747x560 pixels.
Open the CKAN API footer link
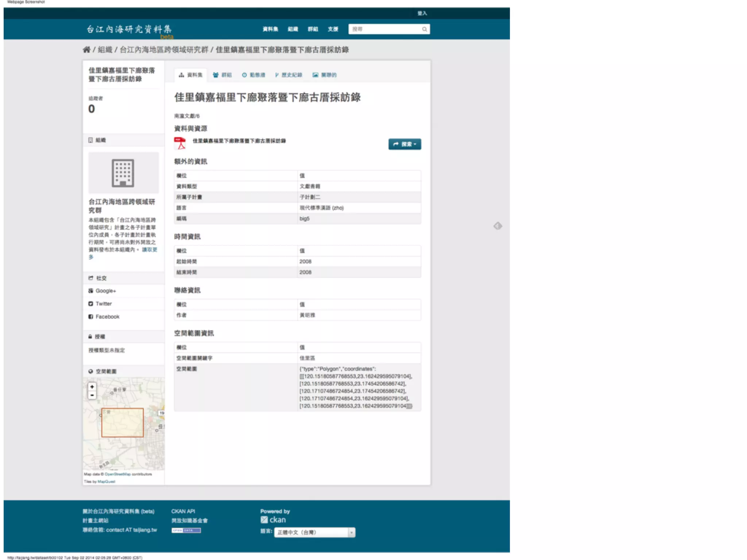[x=183, y=511]
